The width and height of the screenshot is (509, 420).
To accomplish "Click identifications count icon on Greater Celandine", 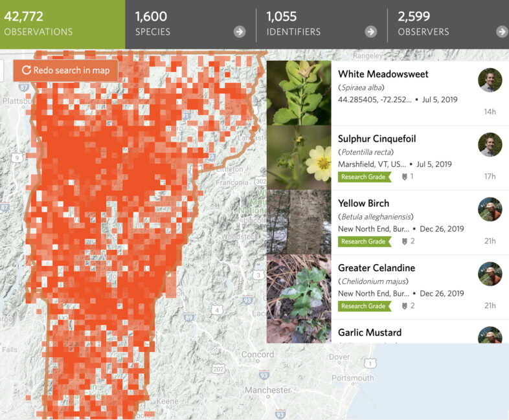I will tap(405, 306).
